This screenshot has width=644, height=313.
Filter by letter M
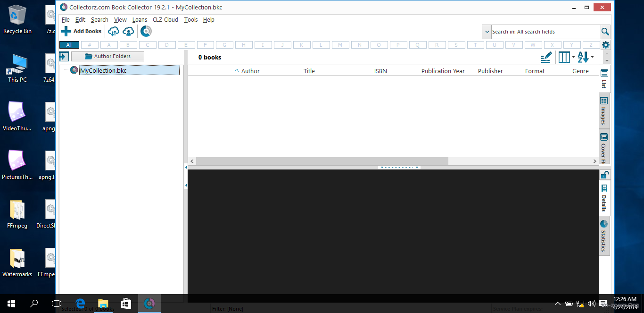(340, 45)
